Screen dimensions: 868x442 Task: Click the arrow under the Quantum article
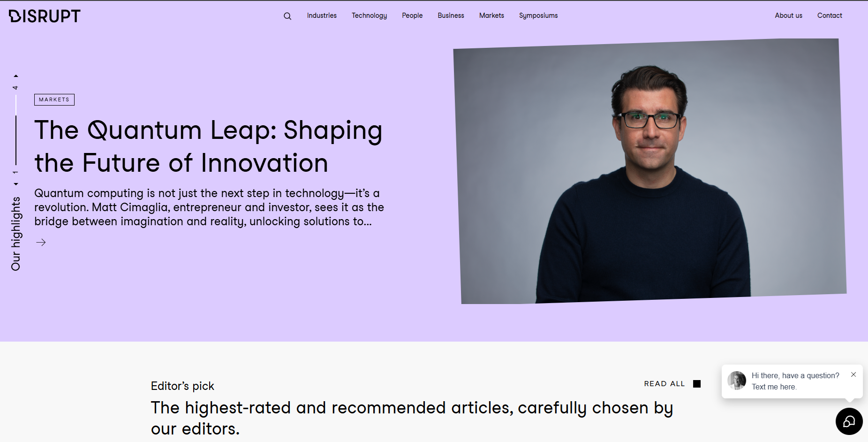click(41, 242)
